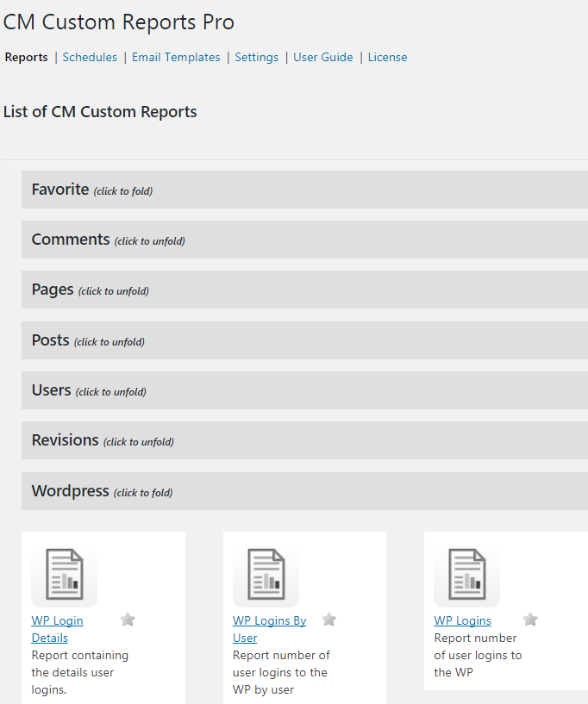Mark WP Logins report as favorite
Viewport: 588px width, 704px height.
(x=530, y=620)
